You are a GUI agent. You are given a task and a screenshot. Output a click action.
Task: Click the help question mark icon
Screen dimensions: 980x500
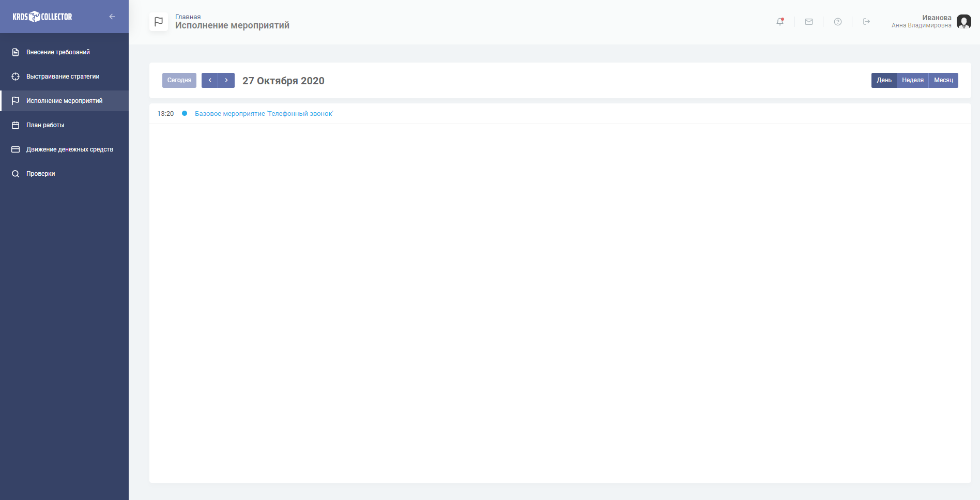pos(838,22)
